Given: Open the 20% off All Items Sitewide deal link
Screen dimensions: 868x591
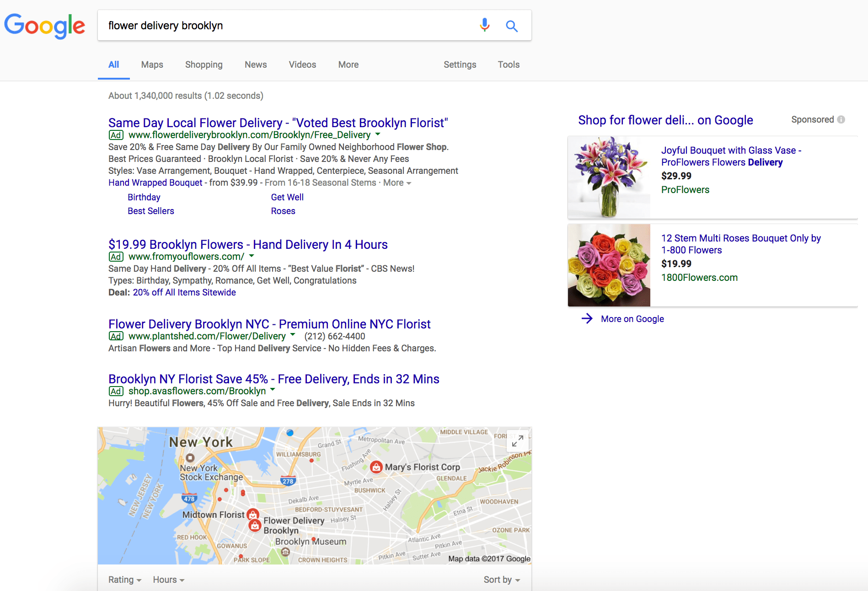Looking at the screenshot, I should 184,292.
